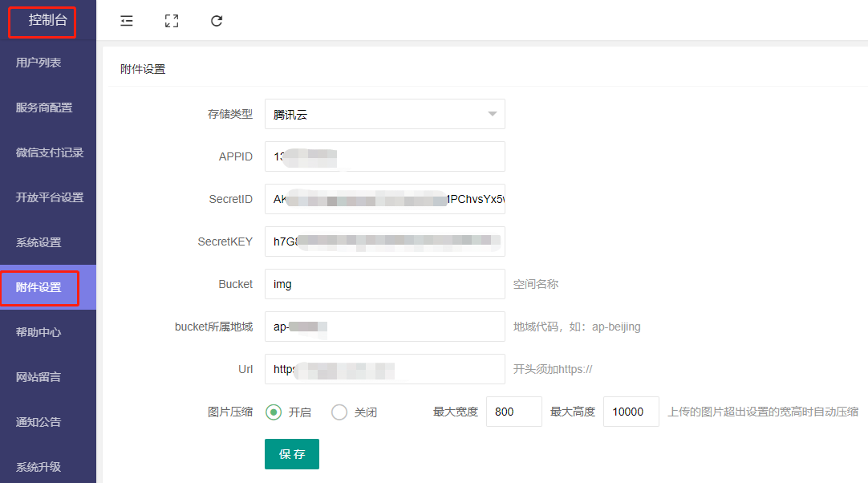
Task: Open 用户列表 in the sidebar
Action: tap(39, 63)
